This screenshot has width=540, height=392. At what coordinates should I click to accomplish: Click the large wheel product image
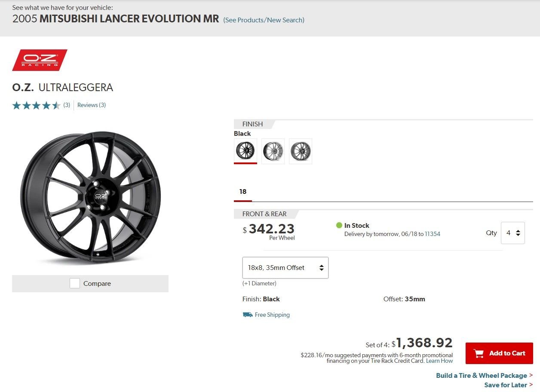click(x=90, y=198)
